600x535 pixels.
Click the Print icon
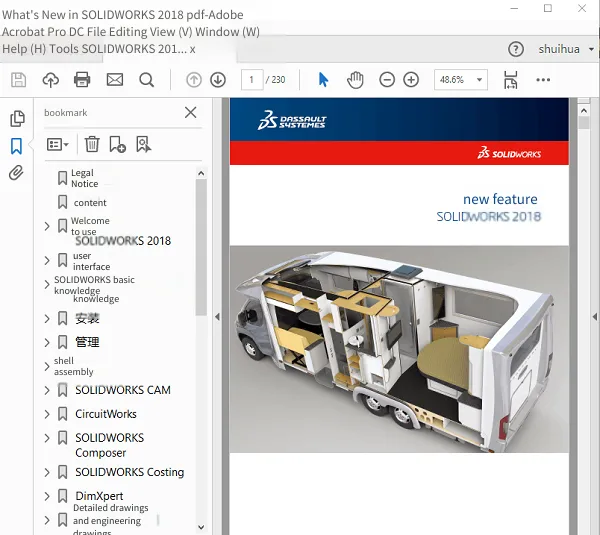pyautogui.click(x=82, y=80)
